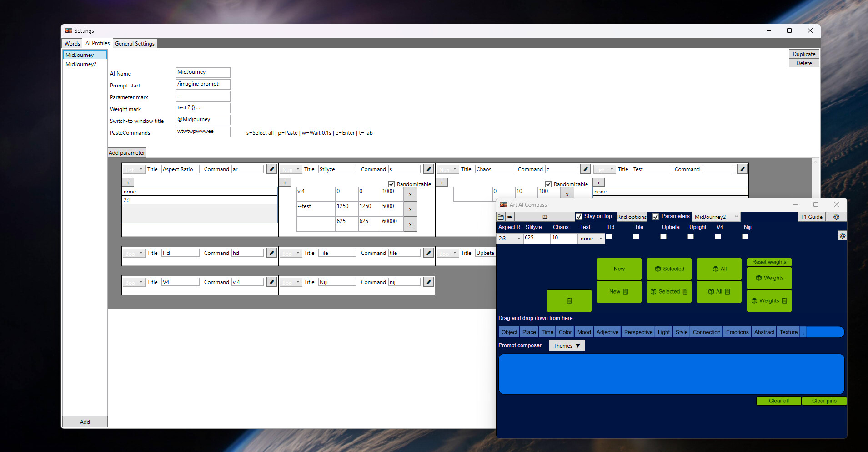The width and height of the screenshot is (868, 452).
Task: Delete the 60000 Stilyze row with x
Action: coord(410,224)
